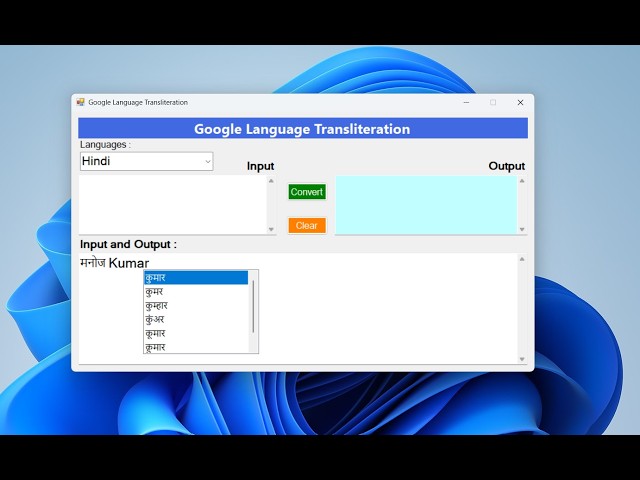Minimize the Google Language Transliteration window

pyautogui.click(x=467, y=102)
